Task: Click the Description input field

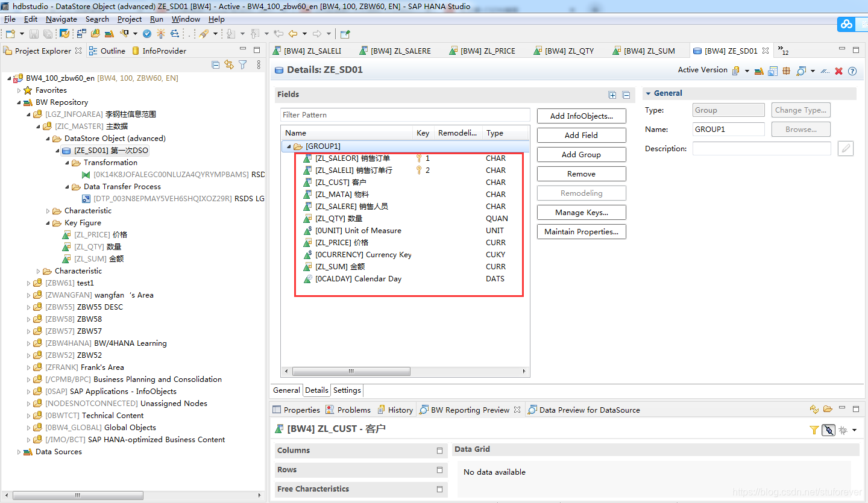Action: pos(761,148)
